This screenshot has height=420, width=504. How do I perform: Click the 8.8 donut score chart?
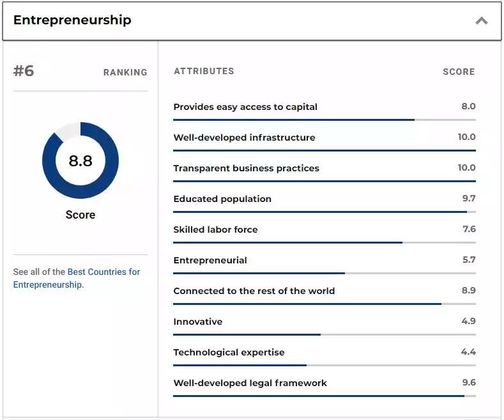point(80,160)
